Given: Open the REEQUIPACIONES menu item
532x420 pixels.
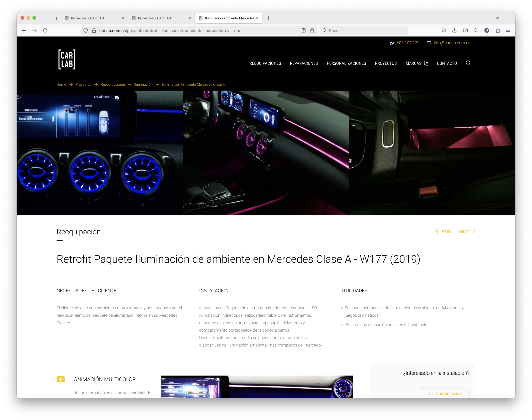Looking at the screenshot, I should click(265, 63).
